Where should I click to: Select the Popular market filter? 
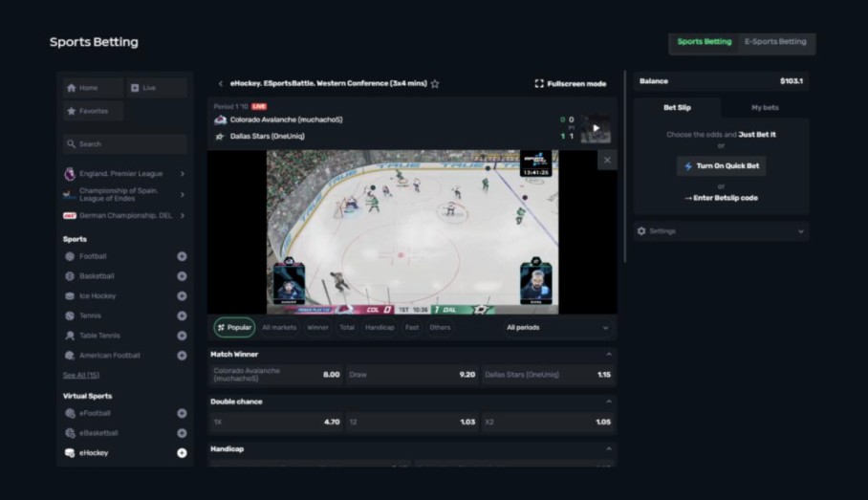(234, 327)
